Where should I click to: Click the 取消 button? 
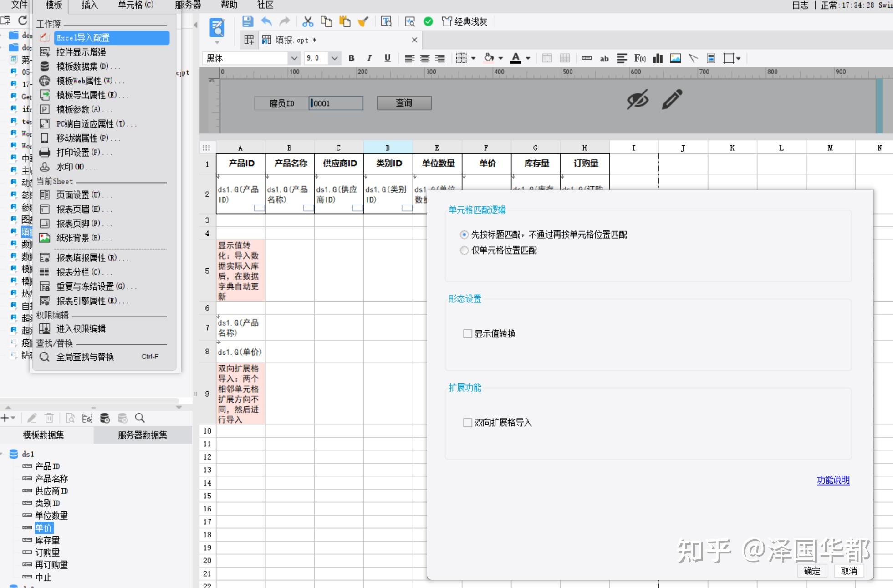point(849,571)
